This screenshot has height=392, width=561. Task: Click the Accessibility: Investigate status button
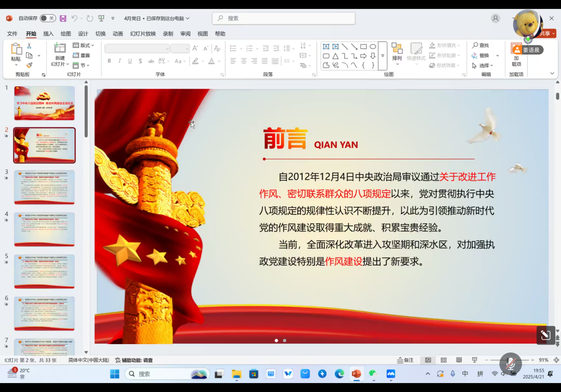click(134, 360)
